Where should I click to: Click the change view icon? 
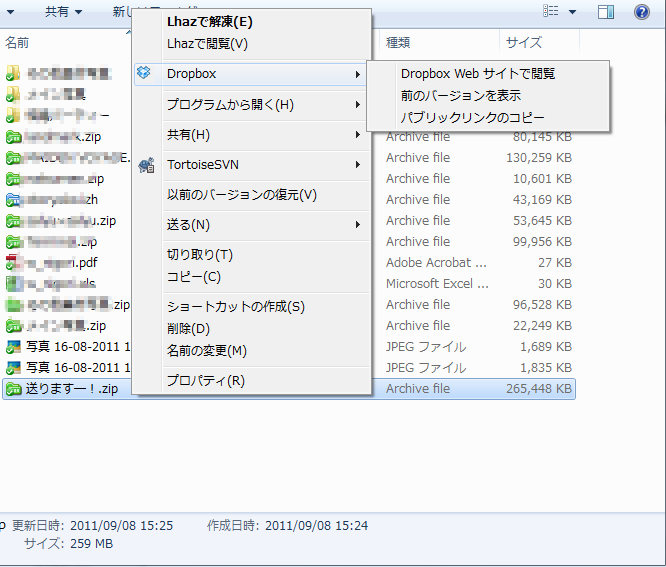550,11
